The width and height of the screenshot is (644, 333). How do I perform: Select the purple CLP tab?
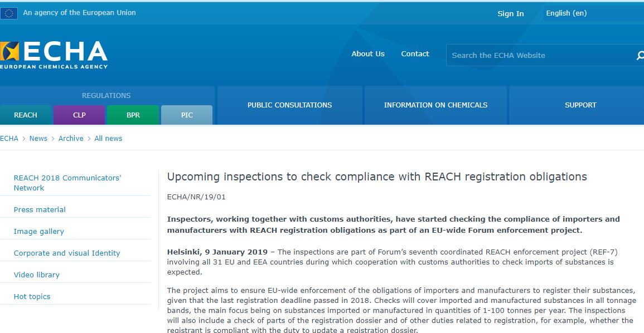pos(79,115)
